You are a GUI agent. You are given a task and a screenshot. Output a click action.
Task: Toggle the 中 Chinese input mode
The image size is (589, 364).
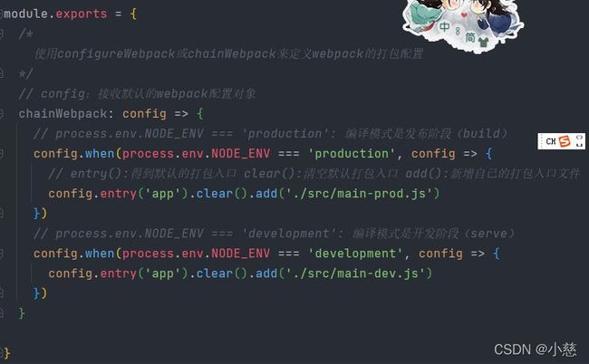coord(444,26)
